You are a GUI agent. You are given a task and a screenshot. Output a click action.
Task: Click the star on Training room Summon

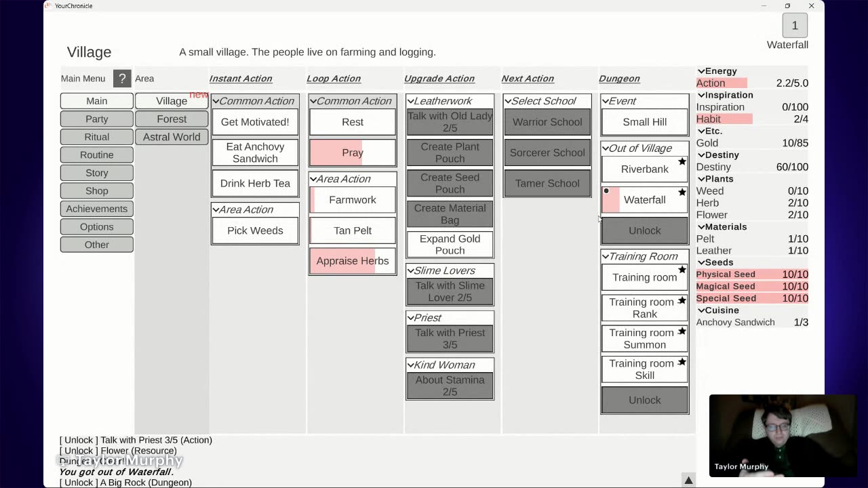point(682,331)
